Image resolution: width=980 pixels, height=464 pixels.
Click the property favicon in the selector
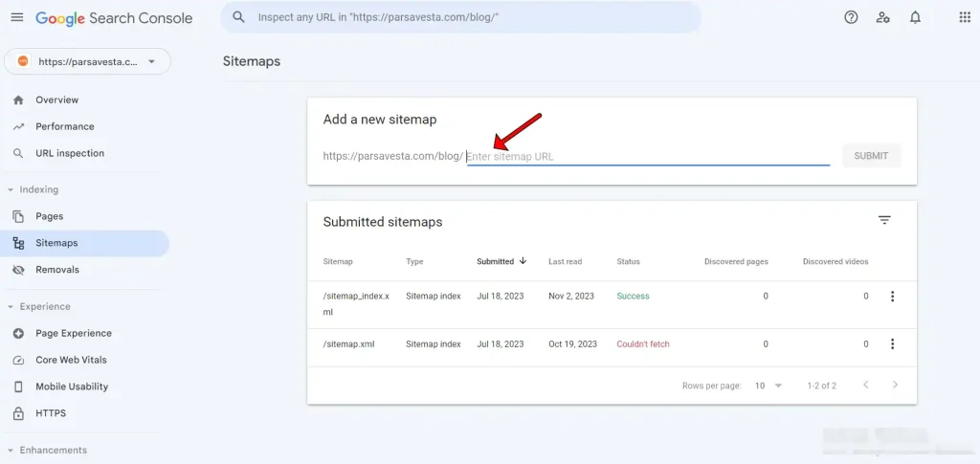23,61
